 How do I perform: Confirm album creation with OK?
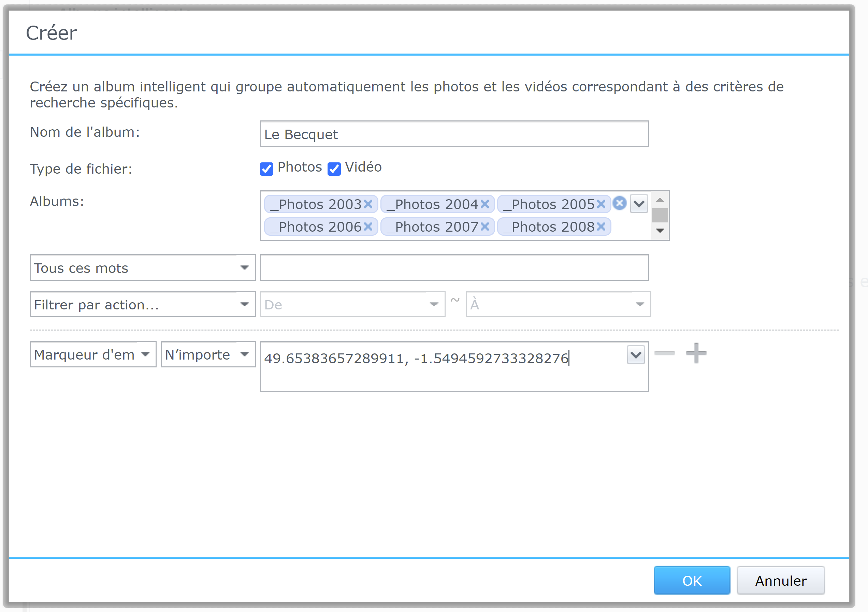coord(692,580)
